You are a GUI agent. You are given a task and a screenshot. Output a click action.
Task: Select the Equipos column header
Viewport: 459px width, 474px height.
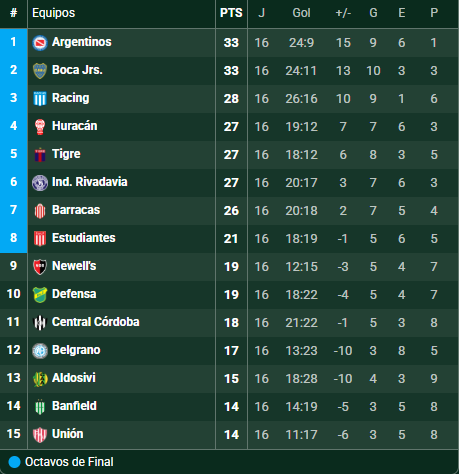54,13
